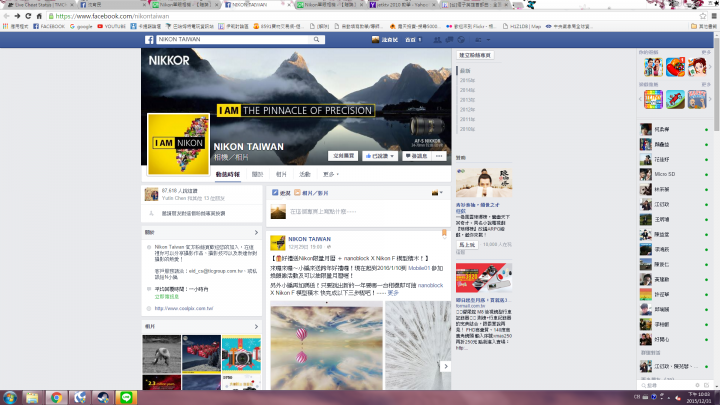Open the Chrome menu icon
Image resolution: width=720 pixels, height=405 pixels.
point(714,16)
